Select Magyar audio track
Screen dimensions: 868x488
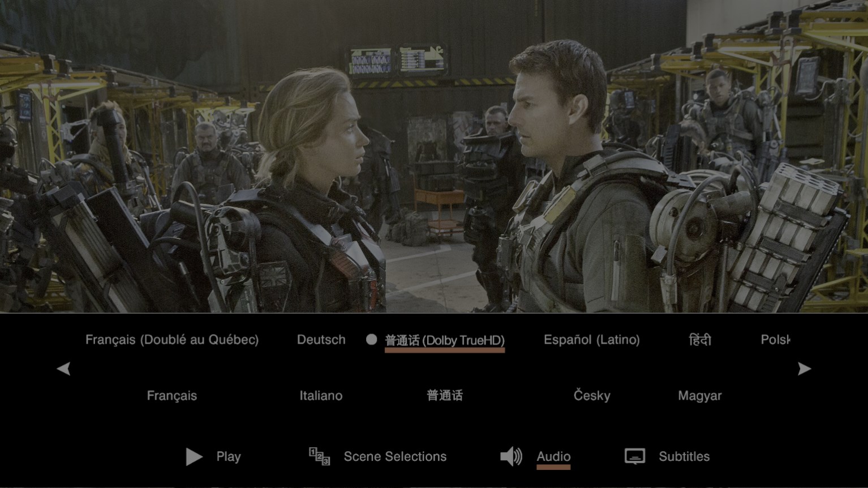(700, 396)
